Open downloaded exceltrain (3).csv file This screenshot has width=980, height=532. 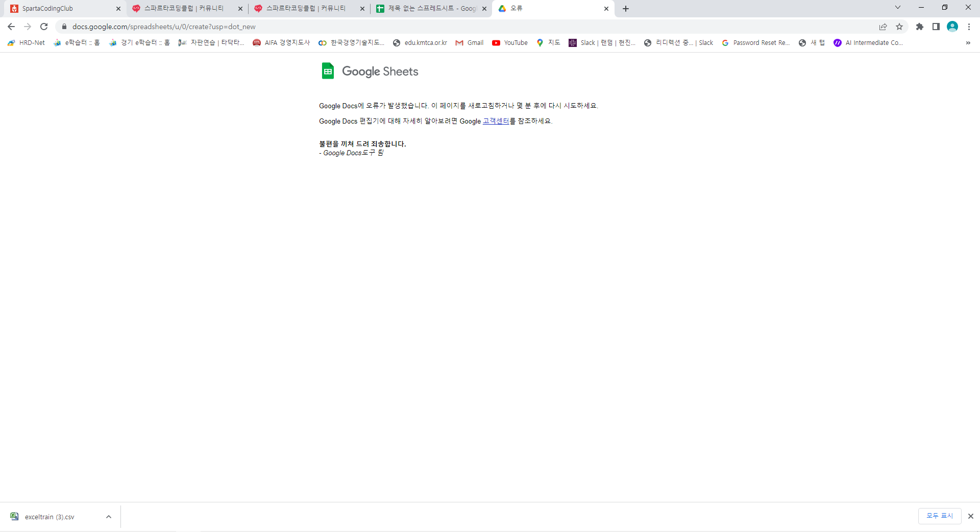click(50, 517)
